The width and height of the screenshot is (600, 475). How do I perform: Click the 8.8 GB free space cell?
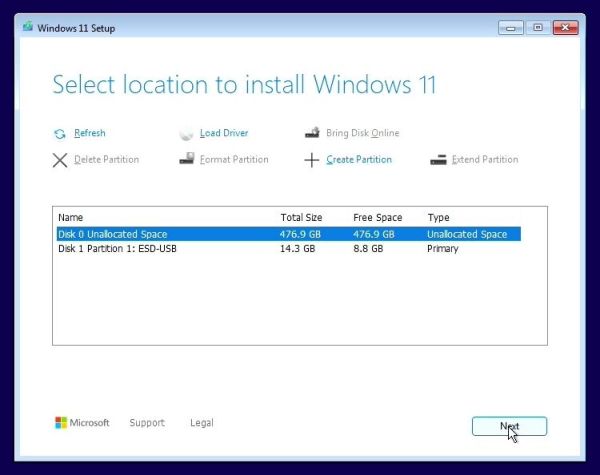[368, 248]
